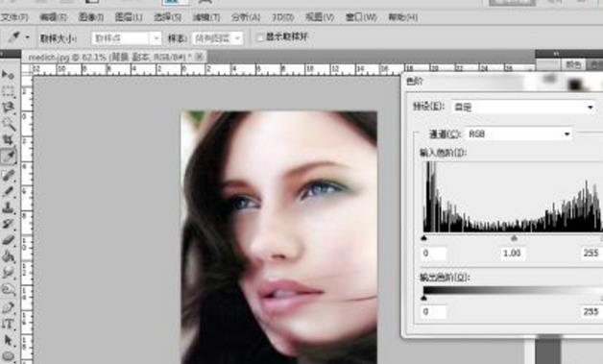Select the Paint Bucket tool

coord(8,256)
